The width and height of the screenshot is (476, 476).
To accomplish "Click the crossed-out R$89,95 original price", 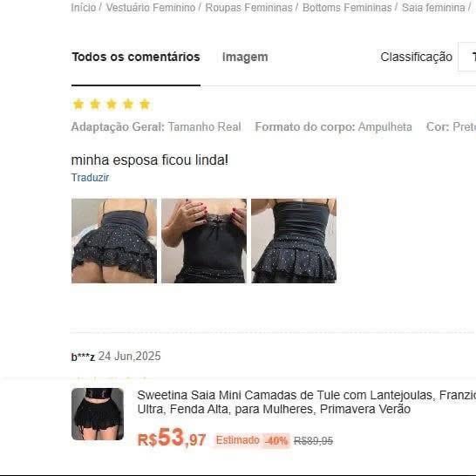I will point(313,440).
